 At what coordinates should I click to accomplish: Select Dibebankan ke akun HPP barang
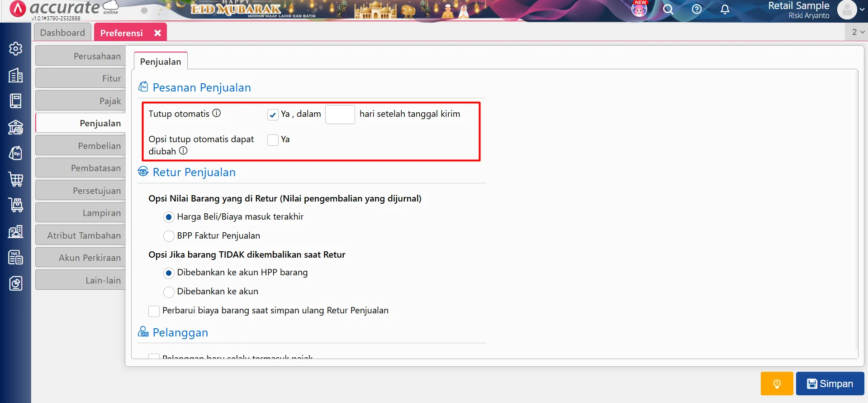click(x=169, y=273)
